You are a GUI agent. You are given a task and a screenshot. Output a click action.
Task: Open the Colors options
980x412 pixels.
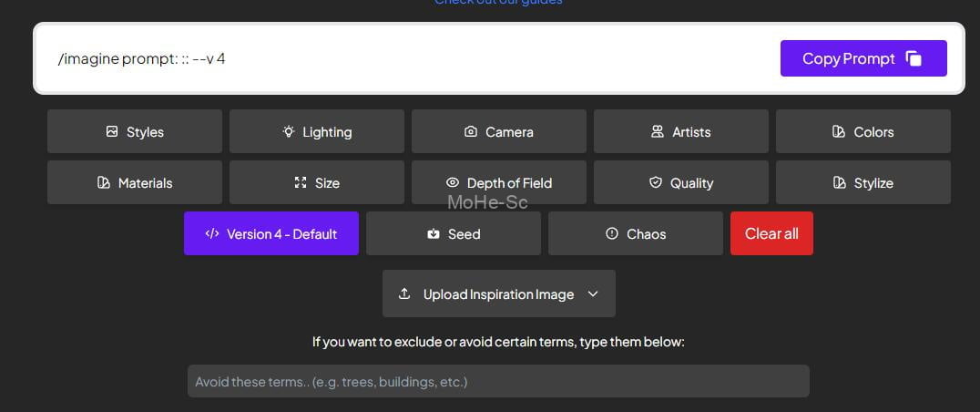tap(863, 132)
